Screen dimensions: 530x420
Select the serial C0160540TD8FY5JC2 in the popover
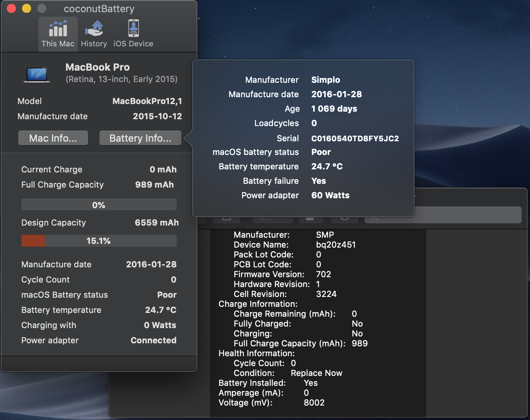(x=355, y=138)
